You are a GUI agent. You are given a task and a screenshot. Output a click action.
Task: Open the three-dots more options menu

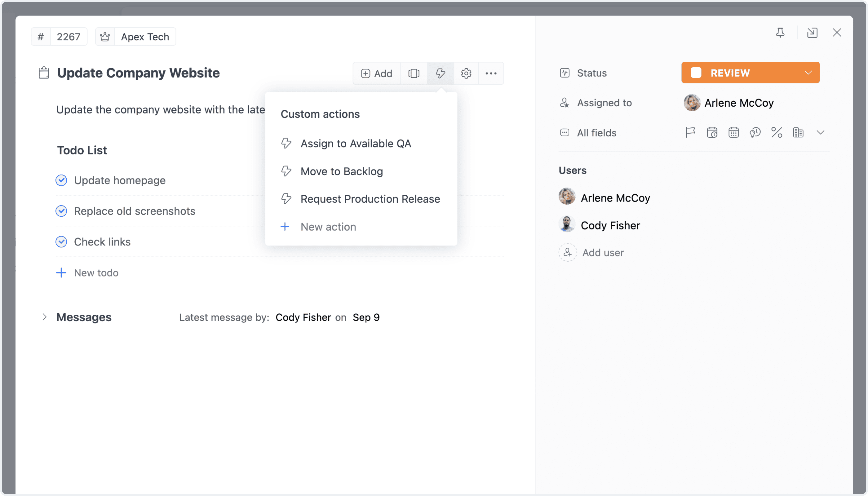point(491,73)
